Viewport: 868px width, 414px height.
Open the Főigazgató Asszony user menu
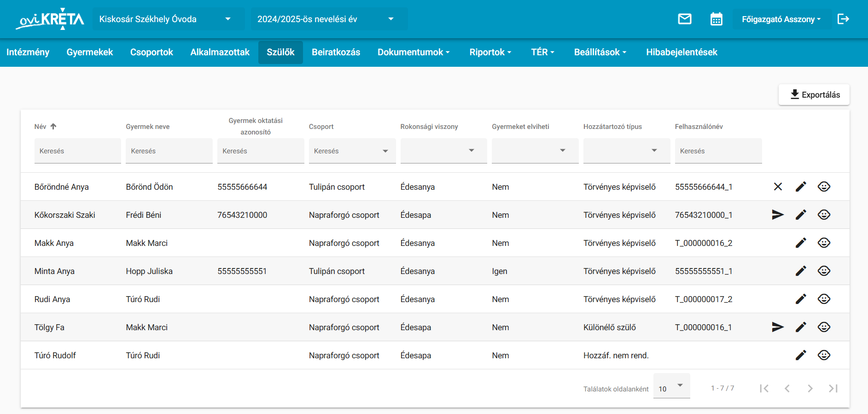(781, 19)
